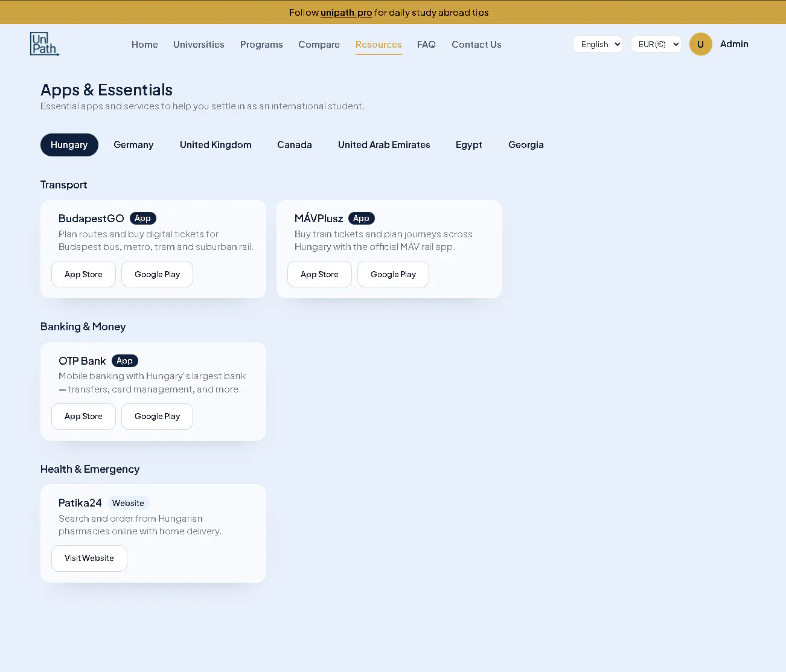786x672 pixels.
Task: Click the Admin user name
Action: 734,44
